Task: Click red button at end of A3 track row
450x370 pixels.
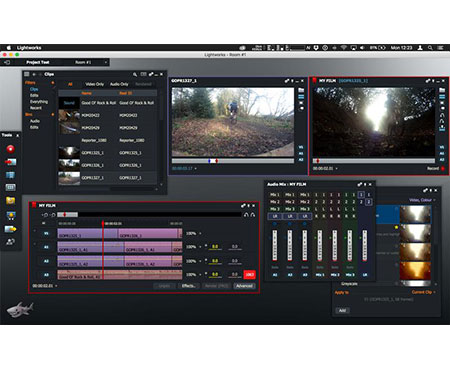Action: (x=249, y=275)
